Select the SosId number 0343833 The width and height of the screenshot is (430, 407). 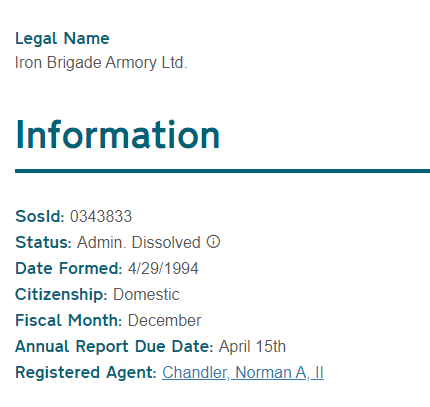click(x=101, y=216)
